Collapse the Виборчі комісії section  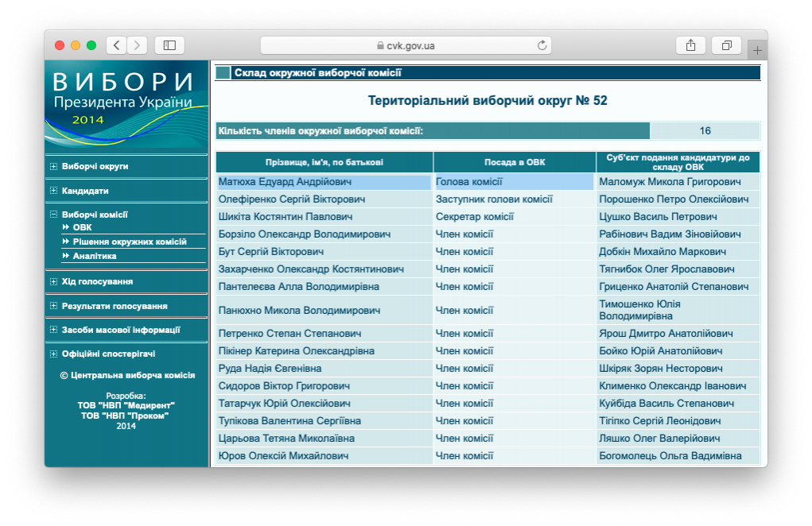click(x=53, y=215)
